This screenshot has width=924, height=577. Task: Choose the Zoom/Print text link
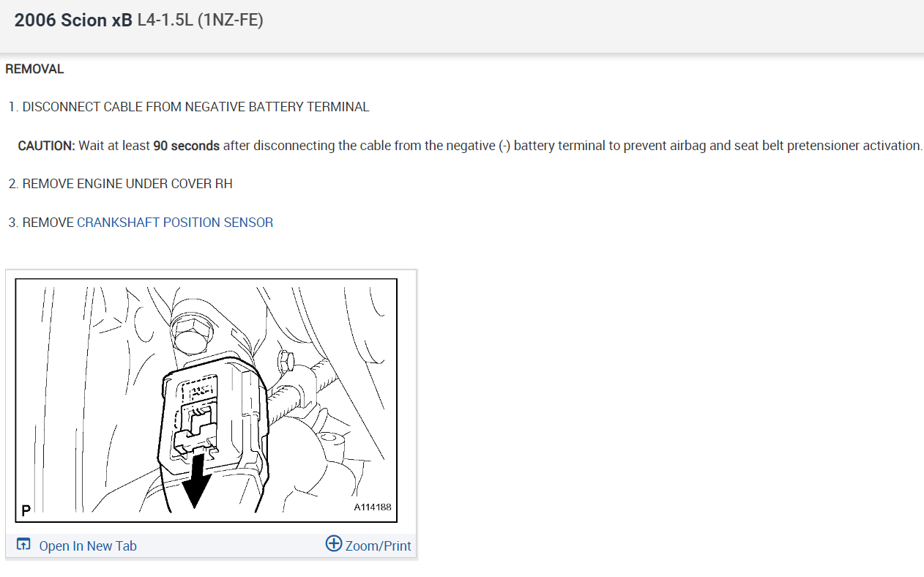click(378, 546)
